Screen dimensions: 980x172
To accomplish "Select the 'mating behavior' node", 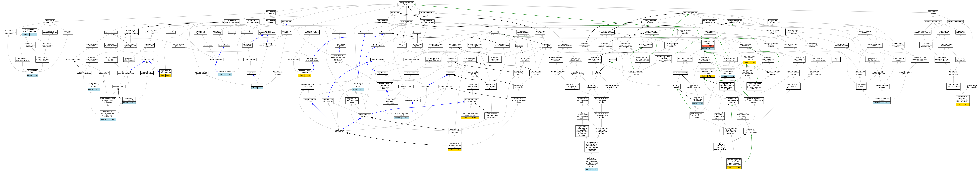I will tap(250, 59).
